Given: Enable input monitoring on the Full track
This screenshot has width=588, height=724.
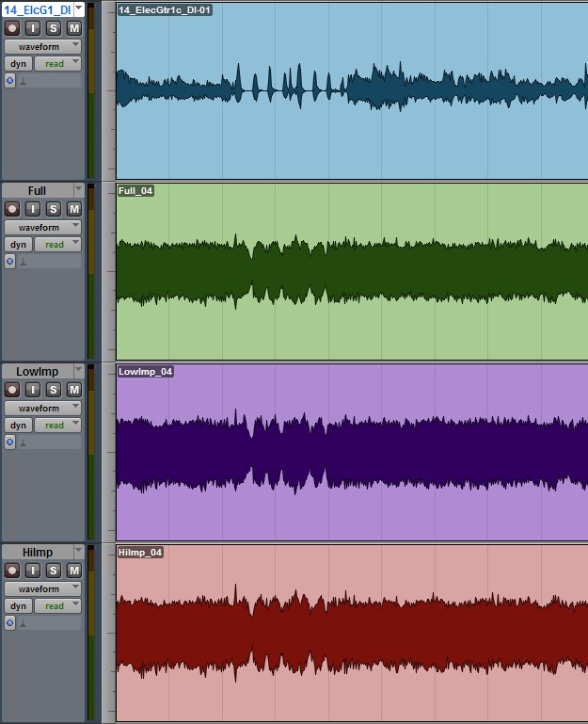Looking at the screenshot, I should pos(33,209).
